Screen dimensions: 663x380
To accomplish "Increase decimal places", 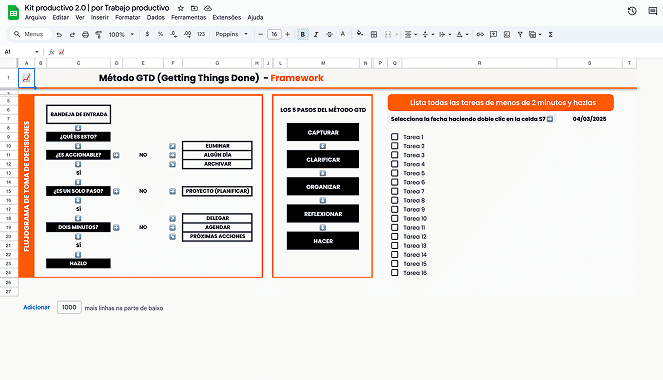I will click(x=187, y=34).
